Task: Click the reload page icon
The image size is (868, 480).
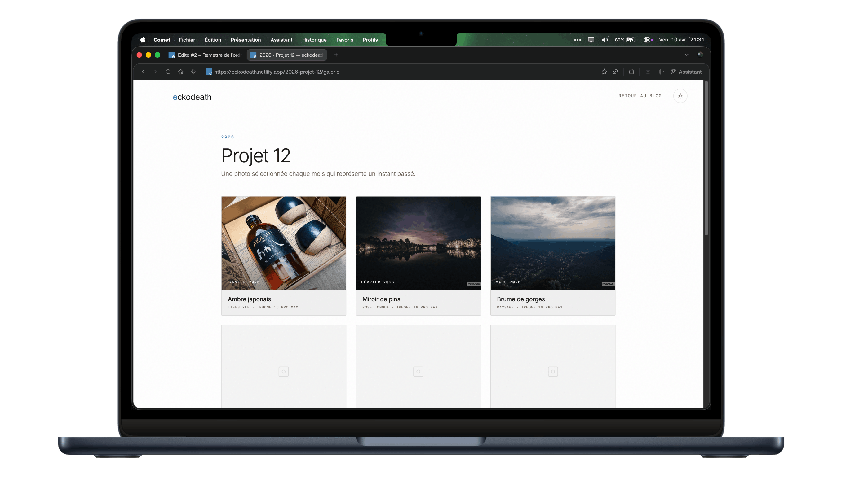Action: pyautogui.click(x=168, y=72)
